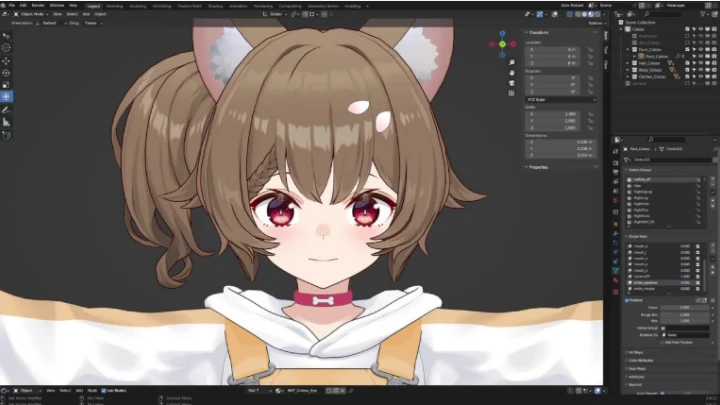This screenshot has width=720, height=405.
Task: Expand the Color Attributes panel
Action: [639, 360]
